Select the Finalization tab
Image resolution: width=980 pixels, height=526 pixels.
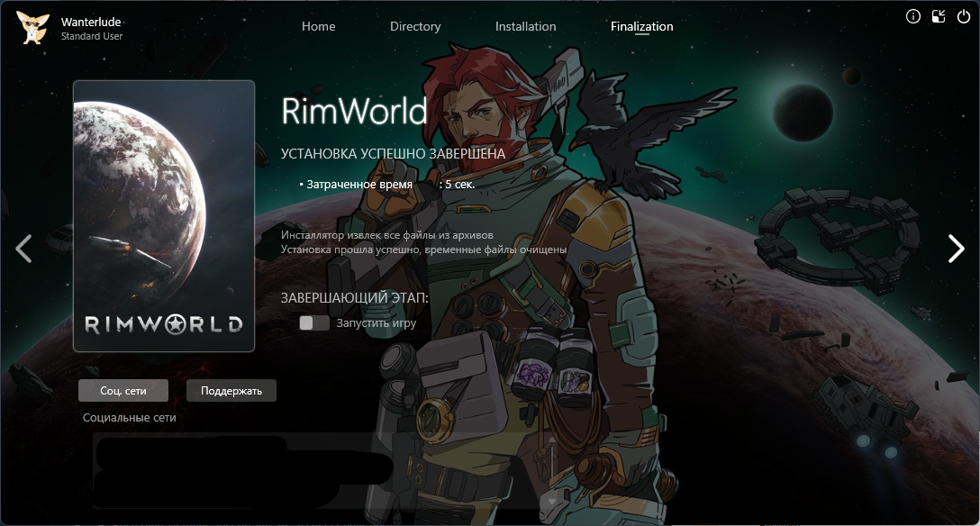click(641, 26)
